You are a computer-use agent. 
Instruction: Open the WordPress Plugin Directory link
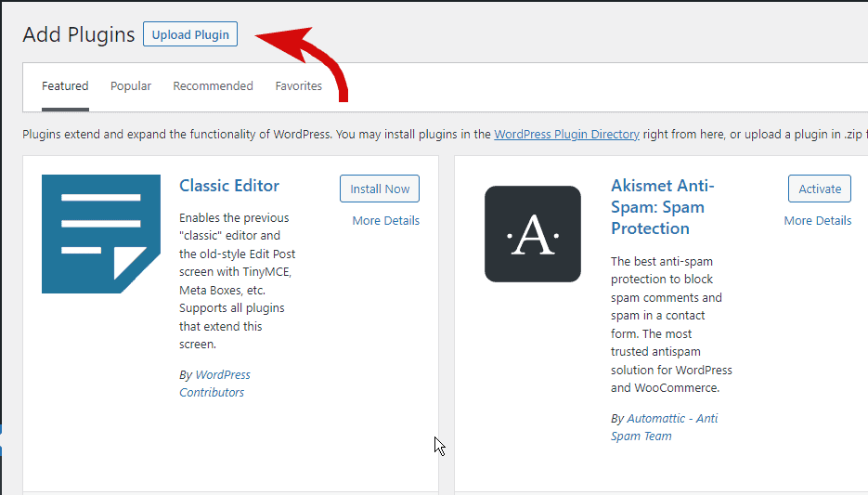(x=566, y=135)
